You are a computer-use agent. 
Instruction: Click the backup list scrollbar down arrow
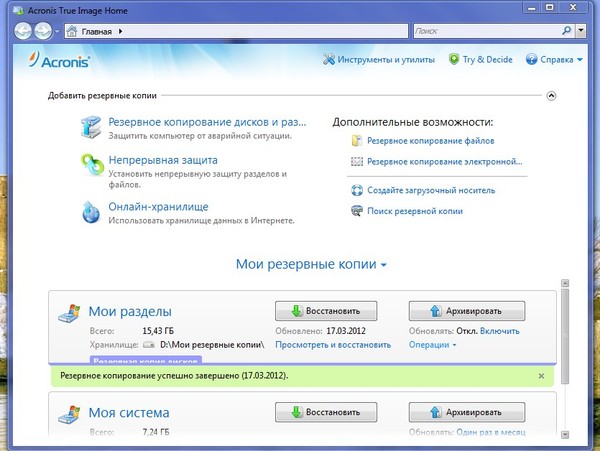point(565,435)
